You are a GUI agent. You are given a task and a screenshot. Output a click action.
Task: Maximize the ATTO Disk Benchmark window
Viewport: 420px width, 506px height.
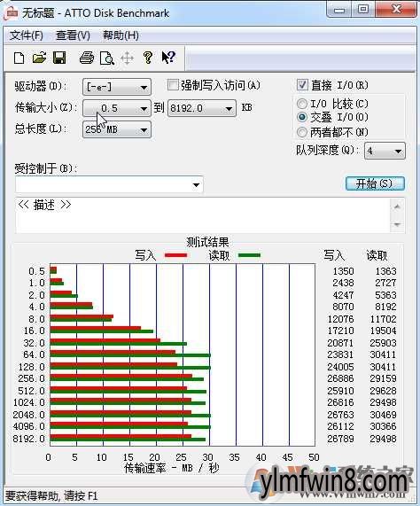(x=363, y=10)
